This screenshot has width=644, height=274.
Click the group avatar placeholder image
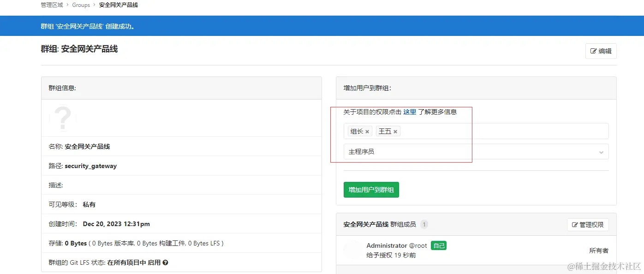(63, 118)
